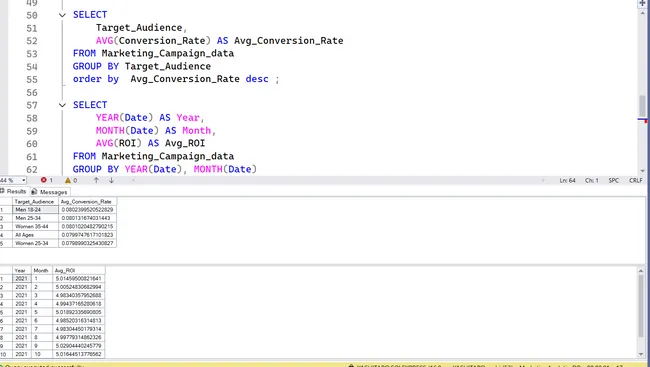Click the second results grid scrollbar thumb

tap(641, 305)
